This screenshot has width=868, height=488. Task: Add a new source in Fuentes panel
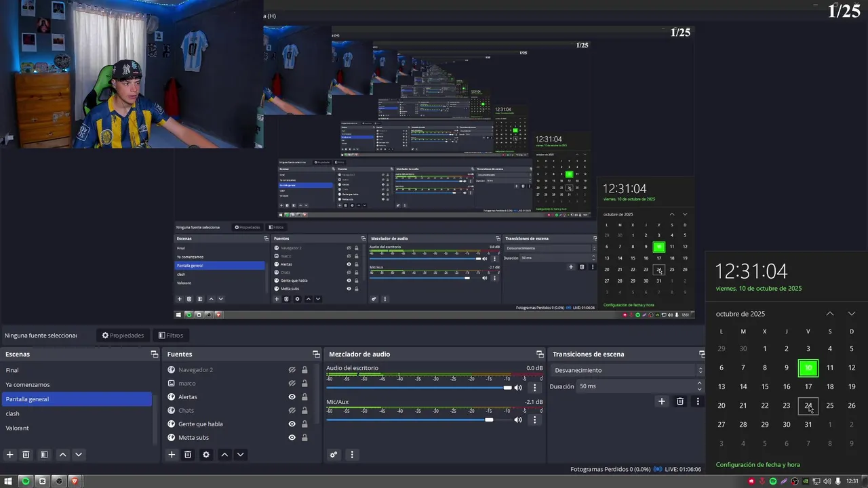pos(172,455)
